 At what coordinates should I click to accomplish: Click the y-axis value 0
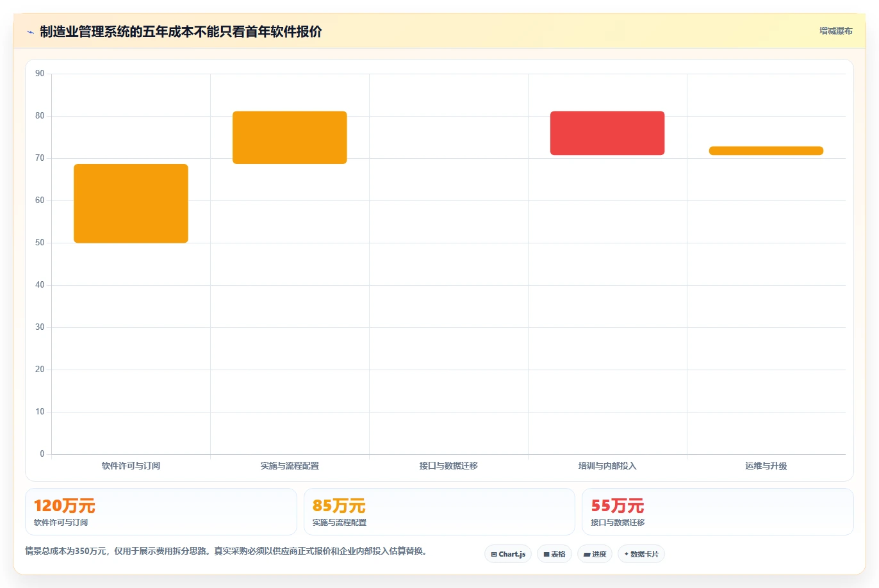click(42, 454)
